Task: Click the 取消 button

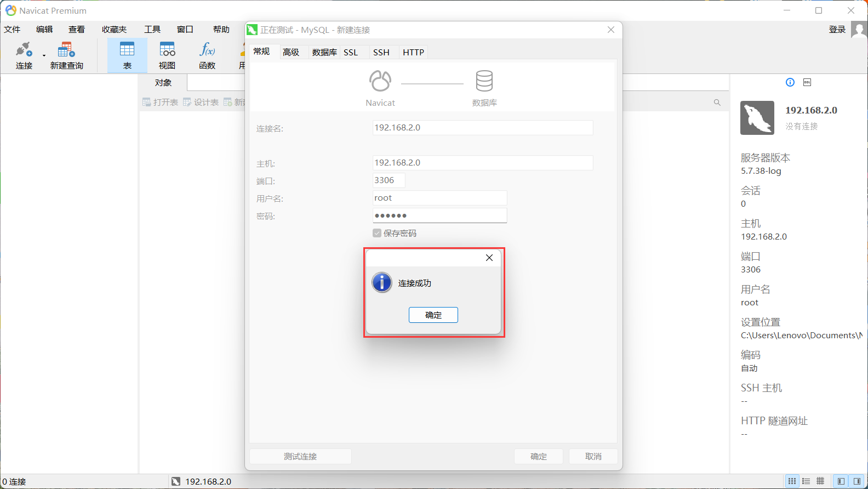Action: click(593, 456)
